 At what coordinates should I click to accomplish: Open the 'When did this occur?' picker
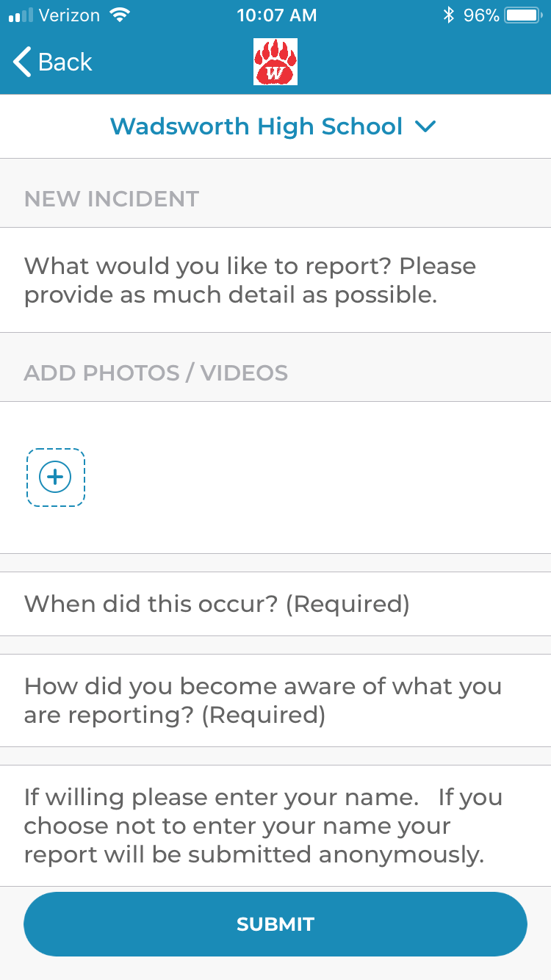pos(275,604)
